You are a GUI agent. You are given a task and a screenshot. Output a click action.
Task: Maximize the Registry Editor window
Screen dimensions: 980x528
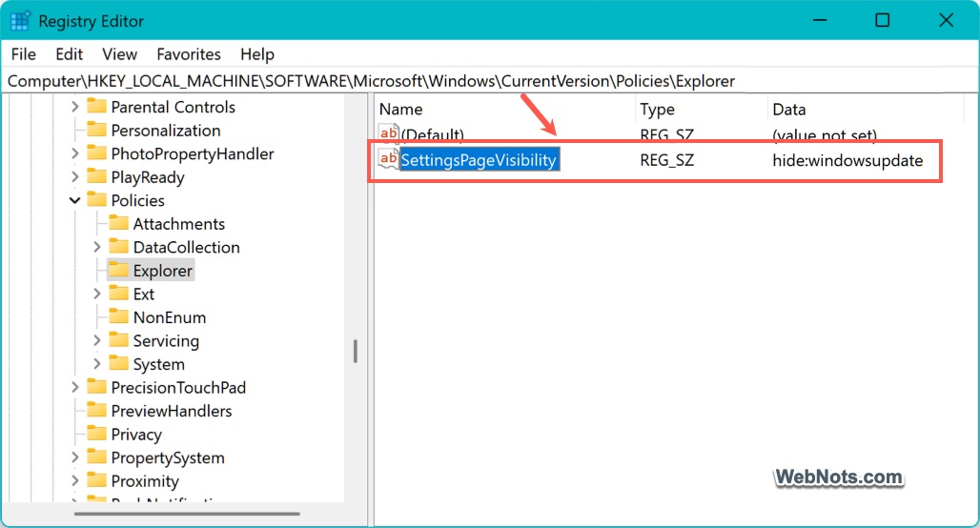[883, 21]
